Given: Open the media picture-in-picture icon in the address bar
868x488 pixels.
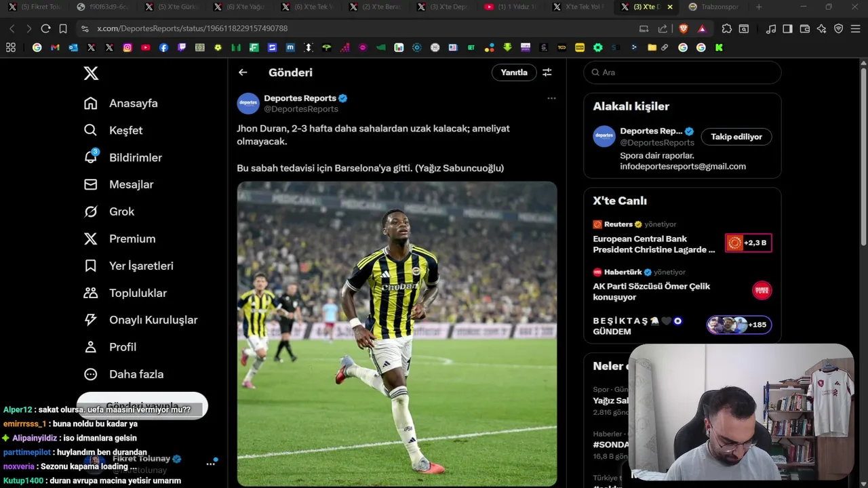Looking at the screenshot, I should 644,28.
